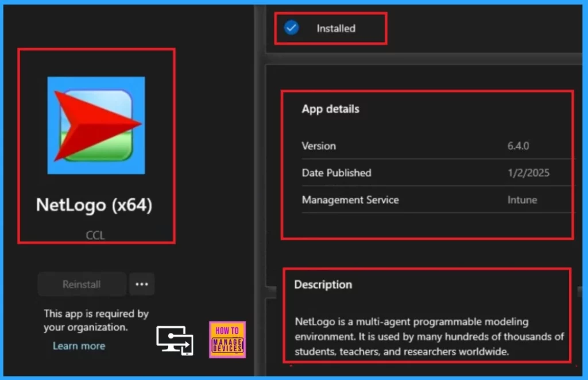Click the CCL publisher name
This screenshot has width=588, height=380.
pyautogui.click(x=95, y=236)
